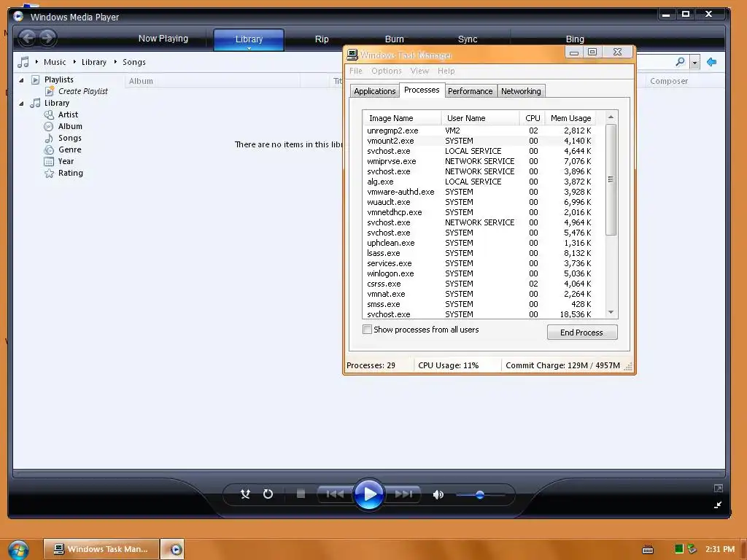Image resolution: width=747 pixels, height=560 pixels.
Task: Sort processes by Mem Usage column
Action: [570, 118]
